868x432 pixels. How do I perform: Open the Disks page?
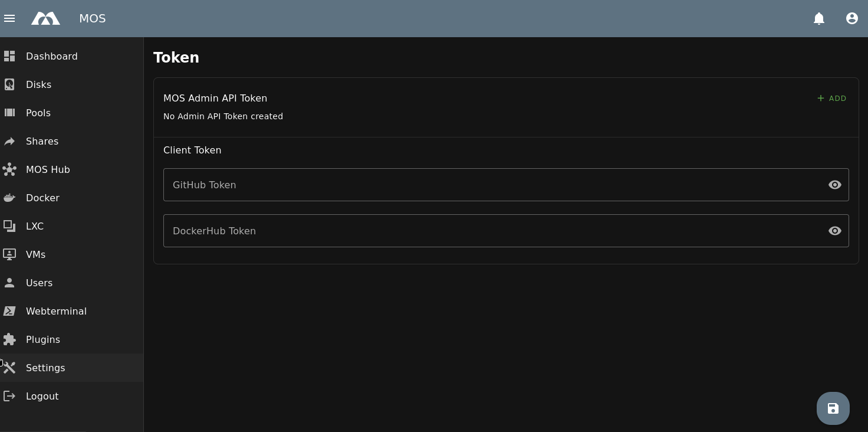coord(38,84)
